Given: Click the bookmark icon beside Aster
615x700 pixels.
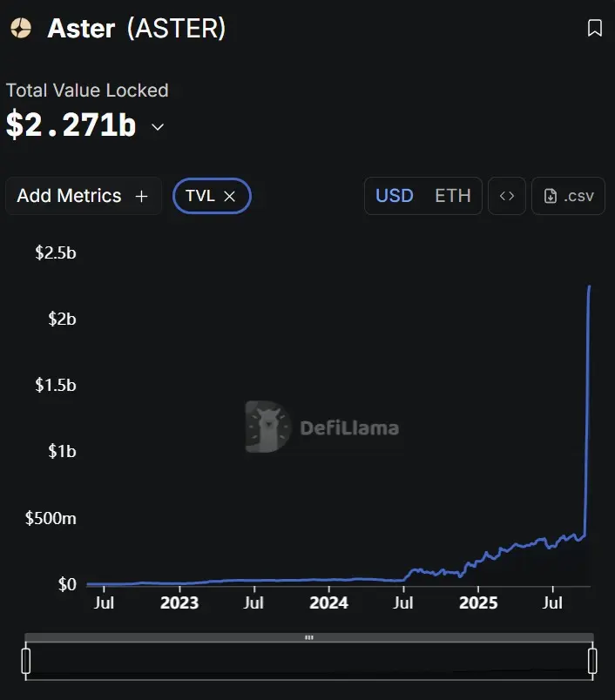Looking at the screenshot, I should pyautogui.click(x=594, y=29).
